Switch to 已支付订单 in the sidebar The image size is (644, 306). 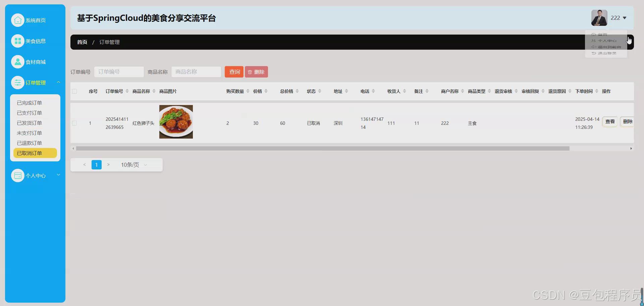(x=29, y=113)
